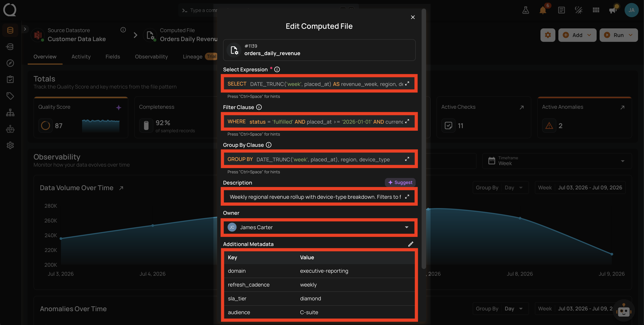644x325 pixels.
Task: Expand the Filter Clause editor
Action: 407,121
